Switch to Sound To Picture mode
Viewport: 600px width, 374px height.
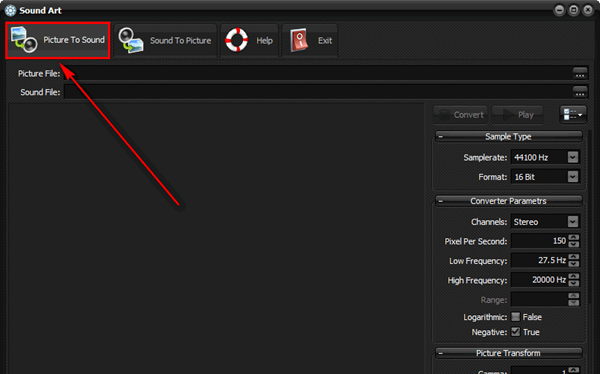pyautogui.click(x=165, y=41)
